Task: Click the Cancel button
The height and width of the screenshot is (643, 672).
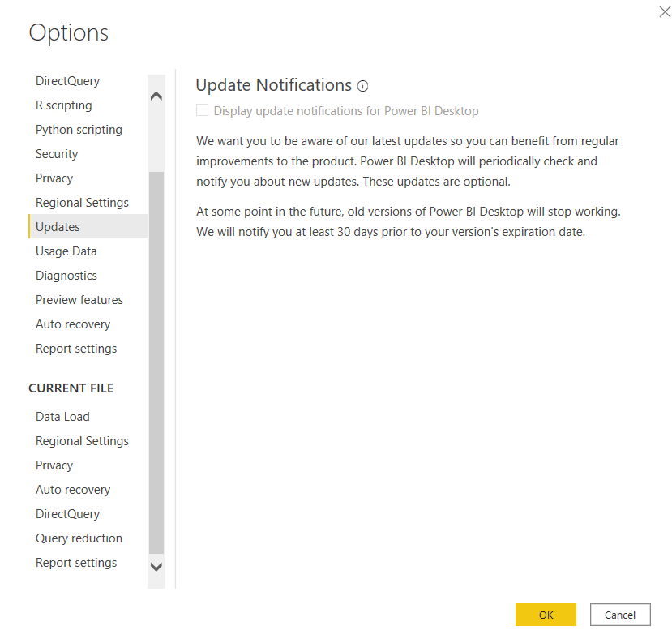Action: 620,615
